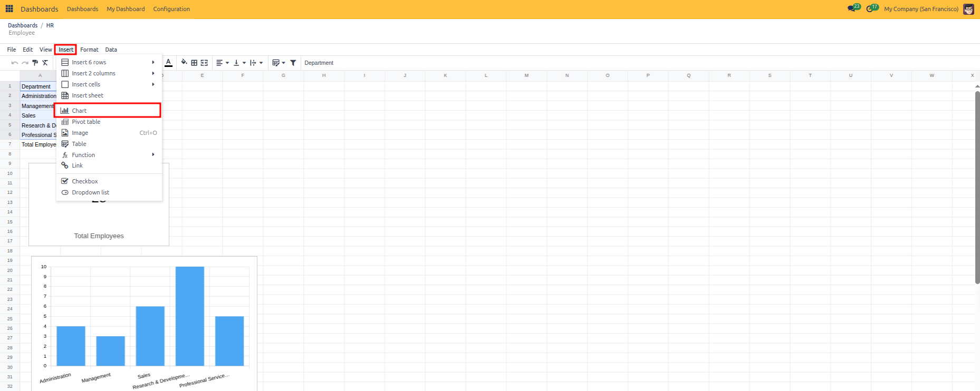Undo the last spreadsheet action

(15, 63)
